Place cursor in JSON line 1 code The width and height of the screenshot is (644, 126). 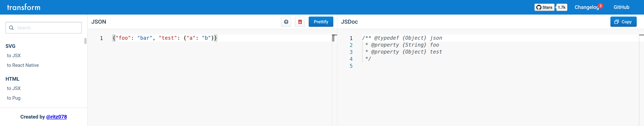[x=165, y=38]
